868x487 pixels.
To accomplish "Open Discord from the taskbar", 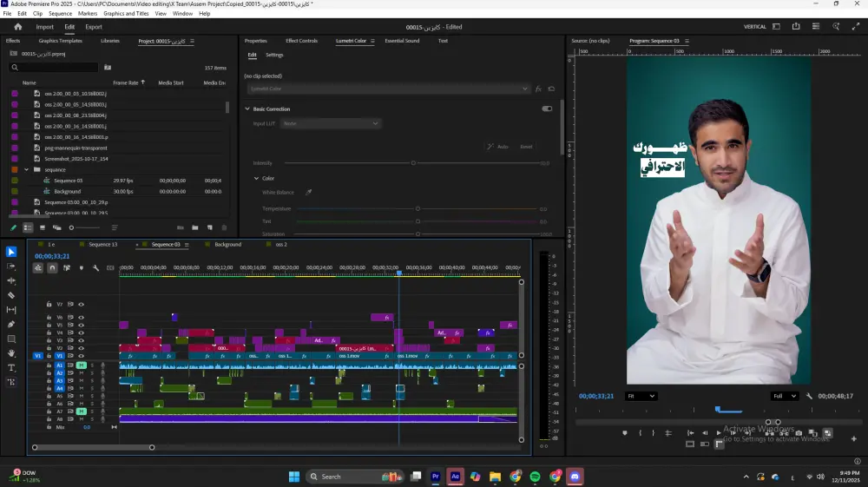I will tap(575, 477).
